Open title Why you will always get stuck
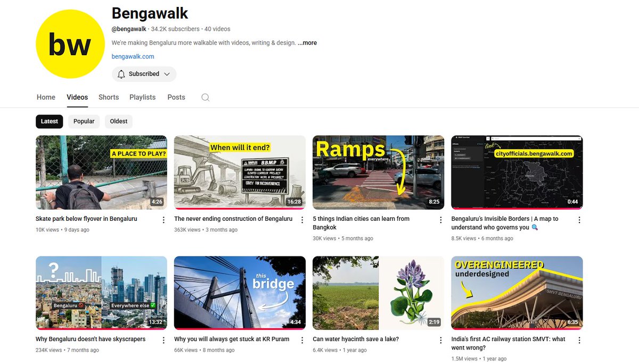This screenshot has height=364, width=639. coord(232,339)
